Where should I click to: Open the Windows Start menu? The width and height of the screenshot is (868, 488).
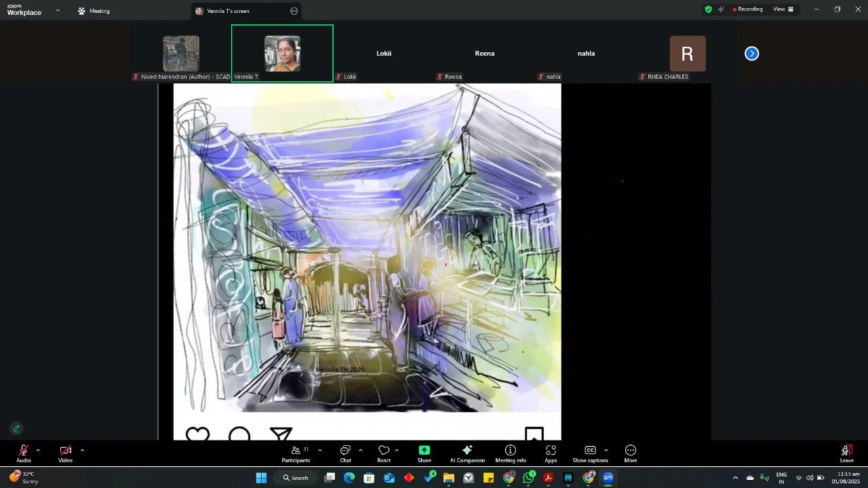(x=261, y=478)
